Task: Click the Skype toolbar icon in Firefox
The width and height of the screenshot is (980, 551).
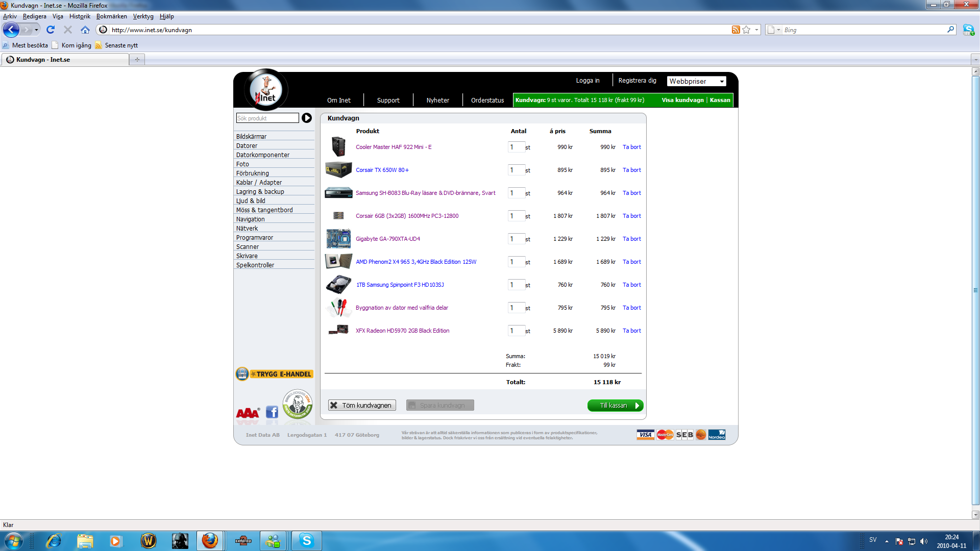Action: coord(968,30)
